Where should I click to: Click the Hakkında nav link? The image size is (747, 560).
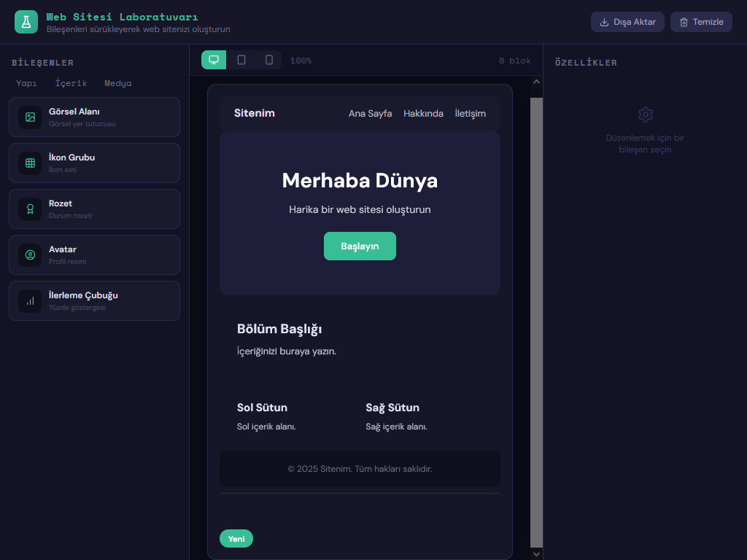point(423,113)
